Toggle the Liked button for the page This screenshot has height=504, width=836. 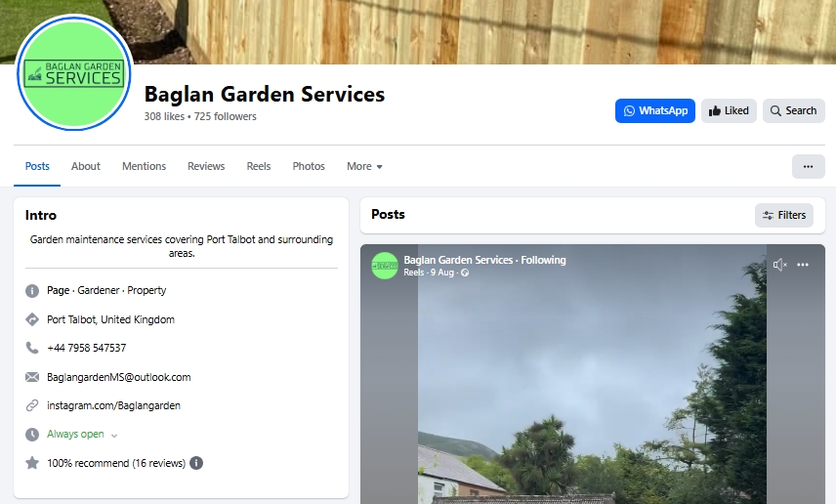tap(729, 111)
